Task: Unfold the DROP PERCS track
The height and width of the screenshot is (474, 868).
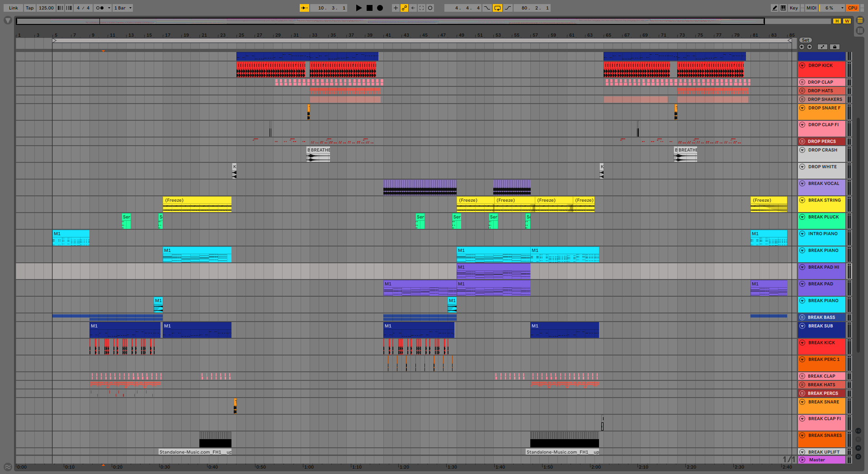Action: coord(802,142)
